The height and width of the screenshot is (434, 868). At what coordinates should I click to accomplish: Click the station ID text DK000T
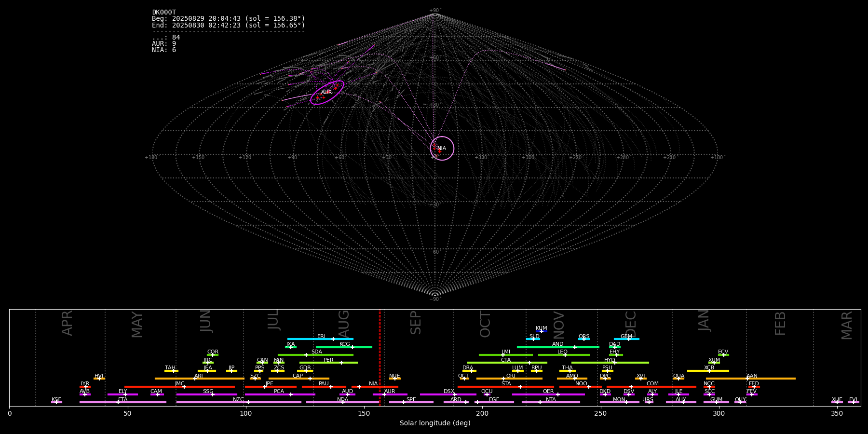click(164, 13)
